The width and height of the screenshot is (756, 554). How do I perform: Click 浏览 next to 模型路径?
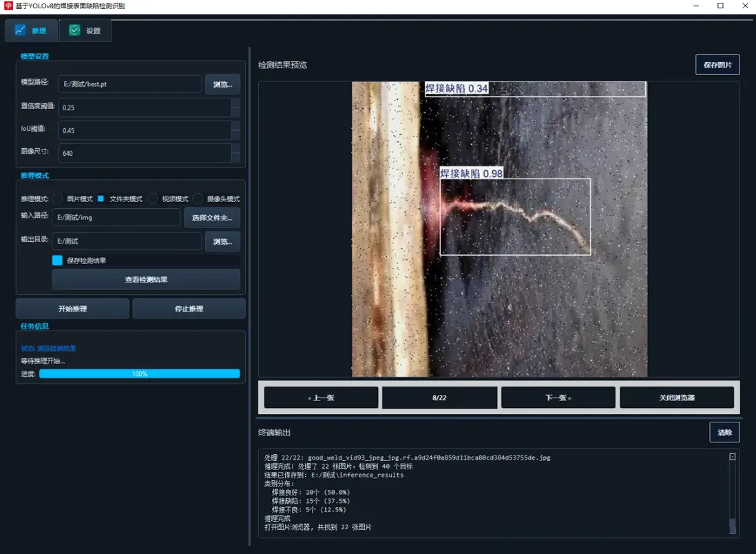pos(222,84)
